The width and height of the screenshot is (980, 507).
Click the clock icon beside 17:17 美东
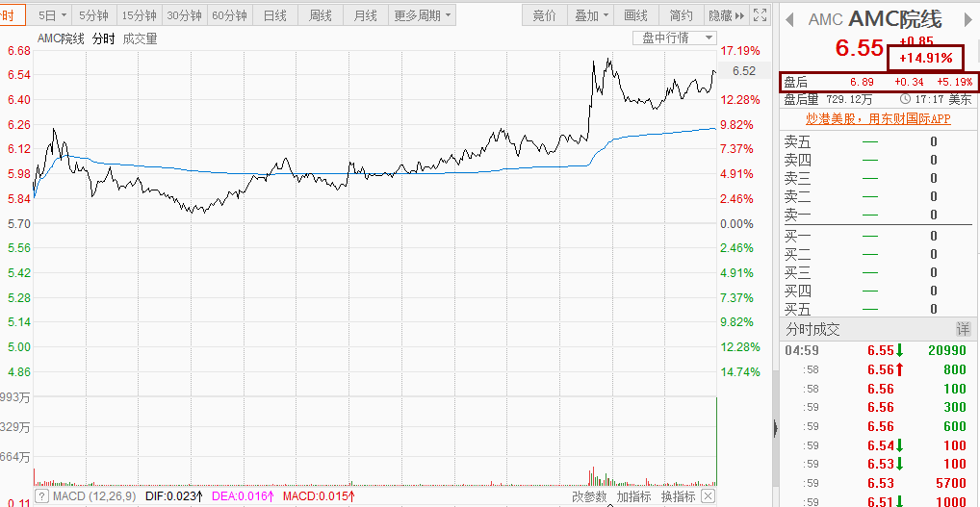905,98
